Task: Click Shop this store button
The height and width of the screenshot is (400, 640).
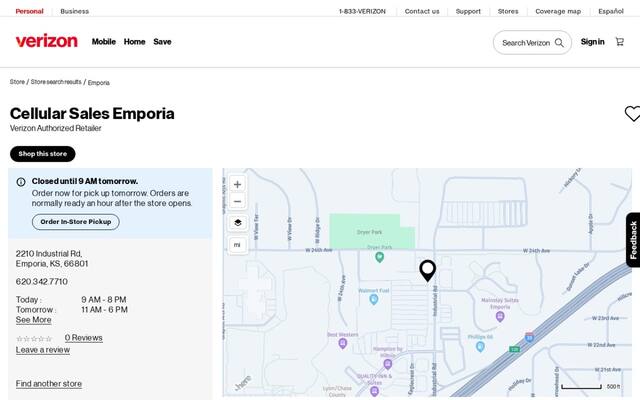Action: point(42,154)
